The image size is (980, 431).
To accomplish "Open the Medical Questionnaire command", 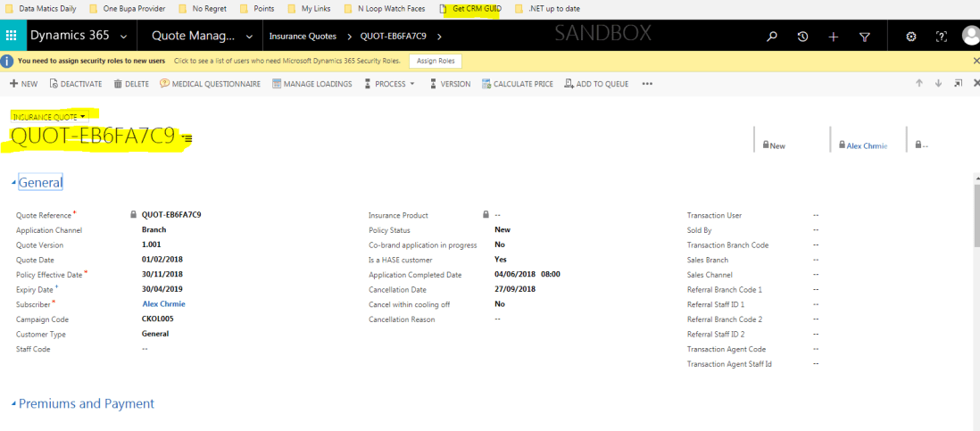I will click(x=210, y=84).
